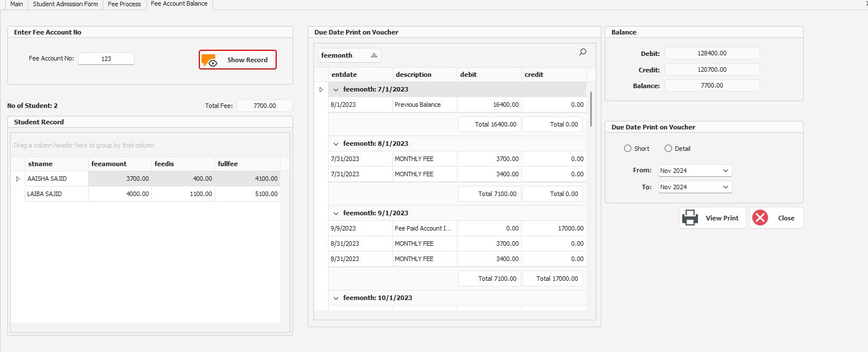Go to the Main tab
The image size is (868, 352).
[x=17, y=4]
